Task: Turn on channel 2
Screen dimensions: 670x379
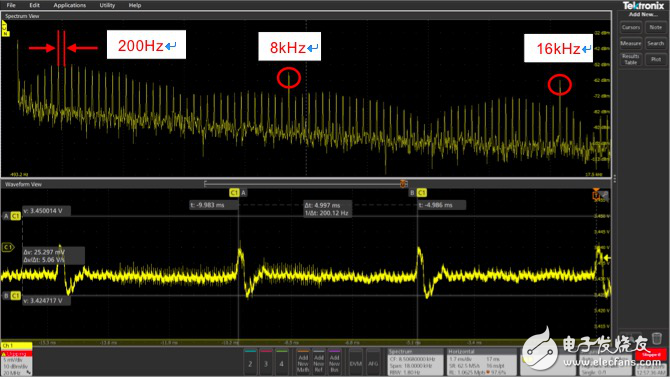Action: click(250, 363)
